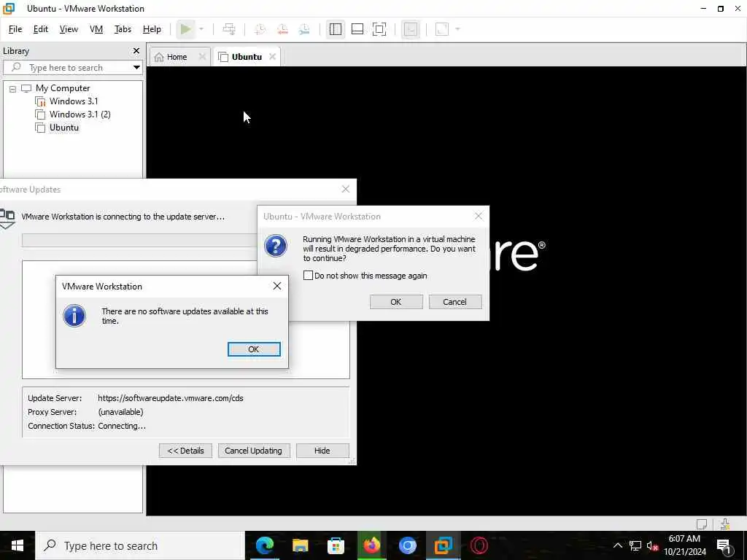Select the Windows 3.1 virtual machine
Viewport: 747px width, 560px height.
pyautogui.click(x=74, y=101)
